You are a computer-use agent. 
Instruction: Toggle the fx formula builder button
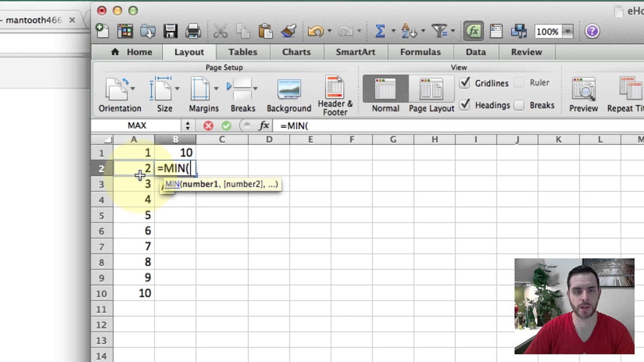[x=473, y=31]
